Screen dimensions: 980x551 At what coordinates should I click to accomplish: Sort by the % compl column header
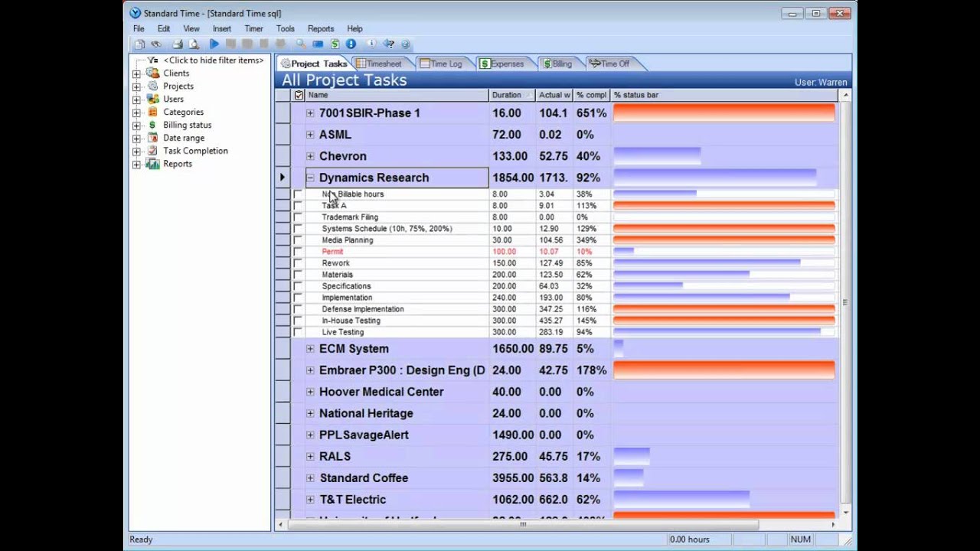point(591,95)
